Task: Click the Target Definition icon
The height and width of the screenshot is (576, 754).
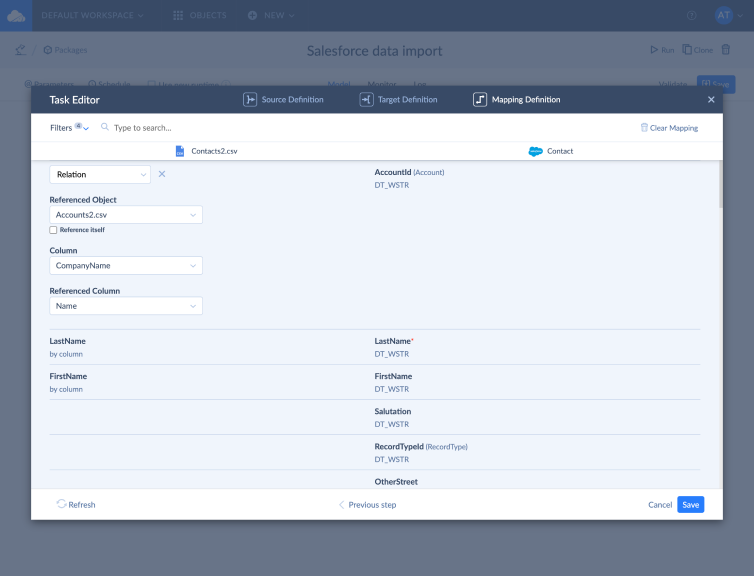Action: tap(366, 100)
